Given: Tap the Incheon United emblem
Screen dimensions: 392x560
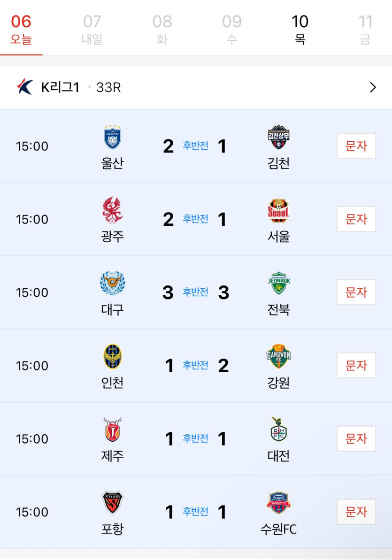Looking at the screenshot, I should tap(112, 356).
